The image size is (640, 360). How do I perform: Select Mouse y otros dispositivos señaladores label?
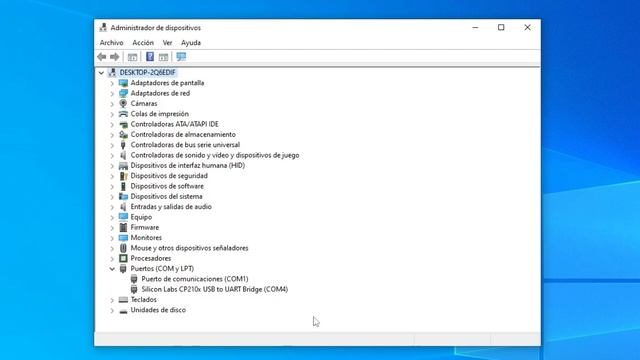(189, 248)
